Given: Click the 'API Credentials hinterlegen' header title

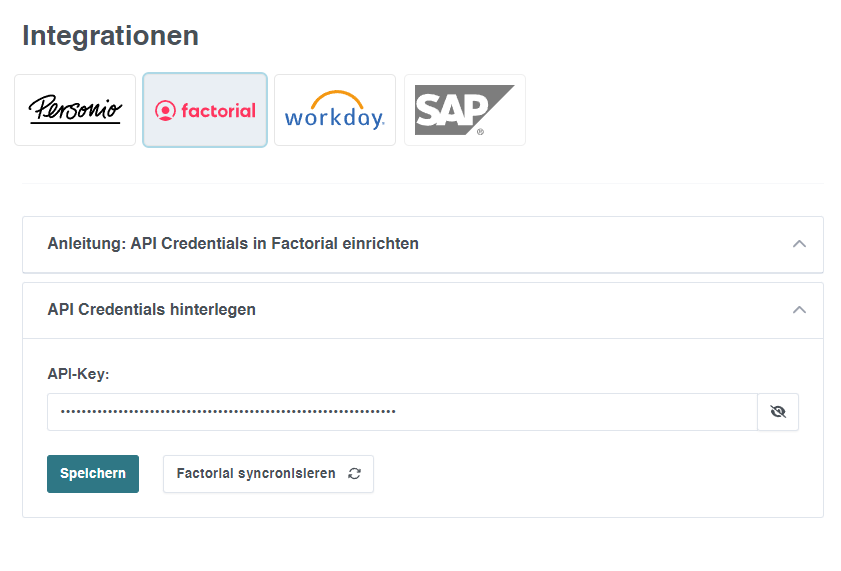Looking at the screenshot, I should (x=152, y=309).
